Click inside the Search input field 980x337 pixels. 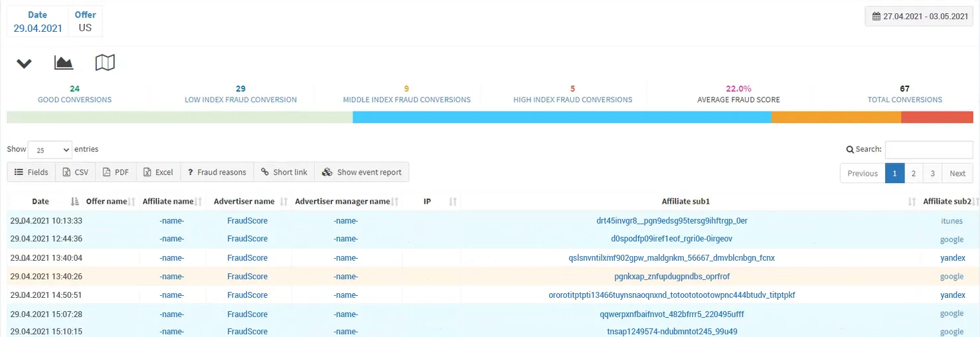tap(928, 149)
